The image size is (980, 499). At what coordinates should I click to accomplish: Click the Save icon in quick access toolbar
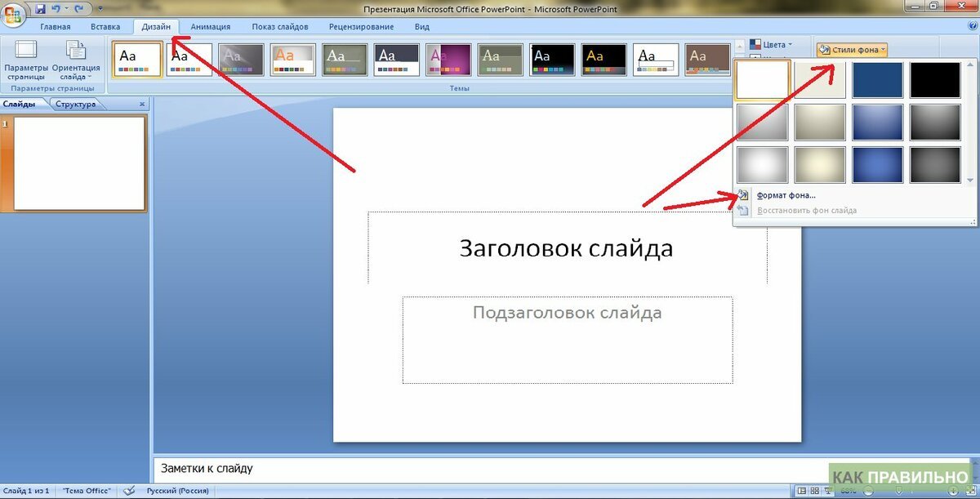tap(40, 7)
